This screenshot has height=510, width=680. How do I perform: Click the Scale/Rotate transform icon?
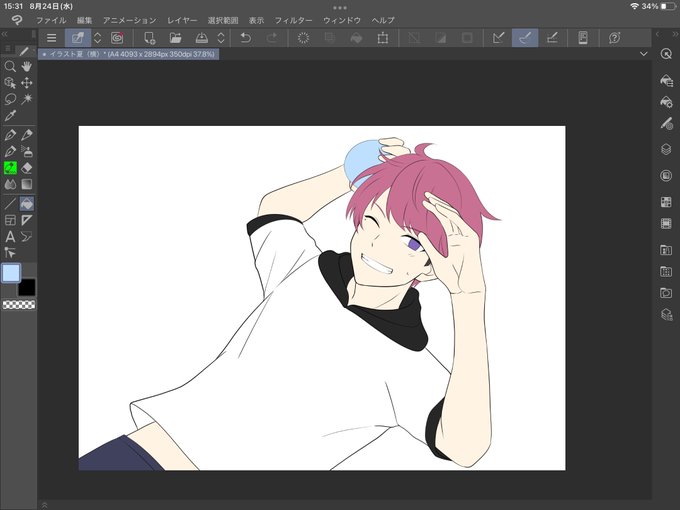[382, 38]
